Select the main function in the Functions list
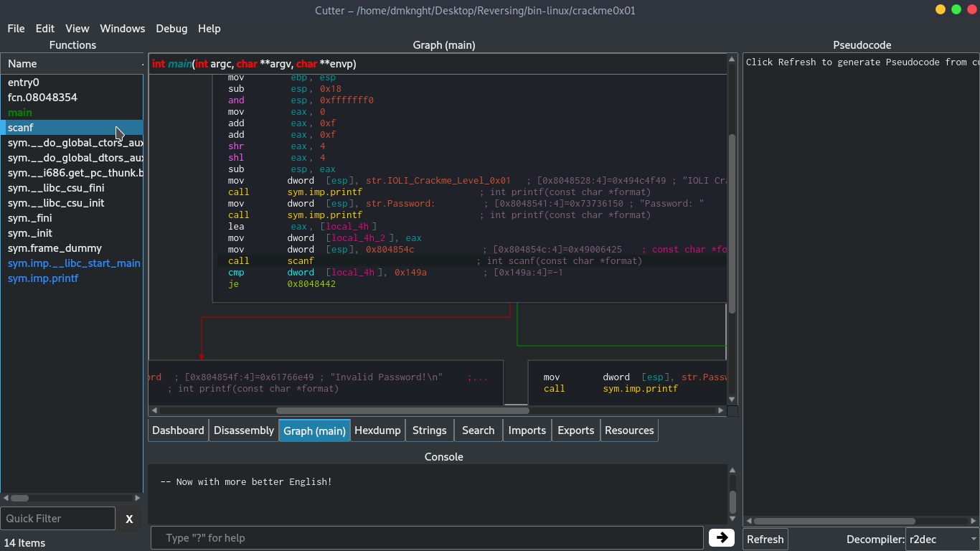The image size is (980, 551). (x=19, y=112)
